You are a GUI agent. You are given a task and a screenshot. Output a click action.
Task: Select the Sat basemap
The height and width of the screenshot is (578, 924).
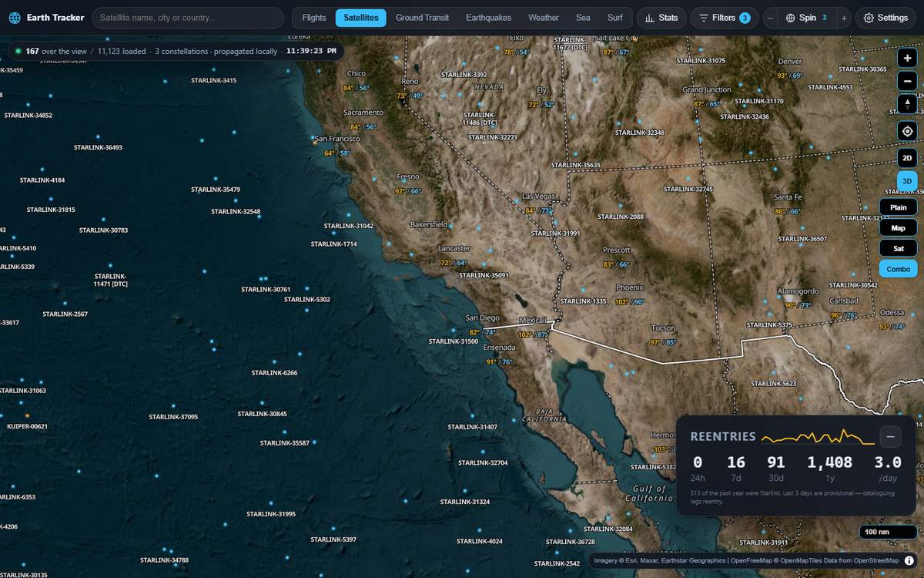point(898,248)
